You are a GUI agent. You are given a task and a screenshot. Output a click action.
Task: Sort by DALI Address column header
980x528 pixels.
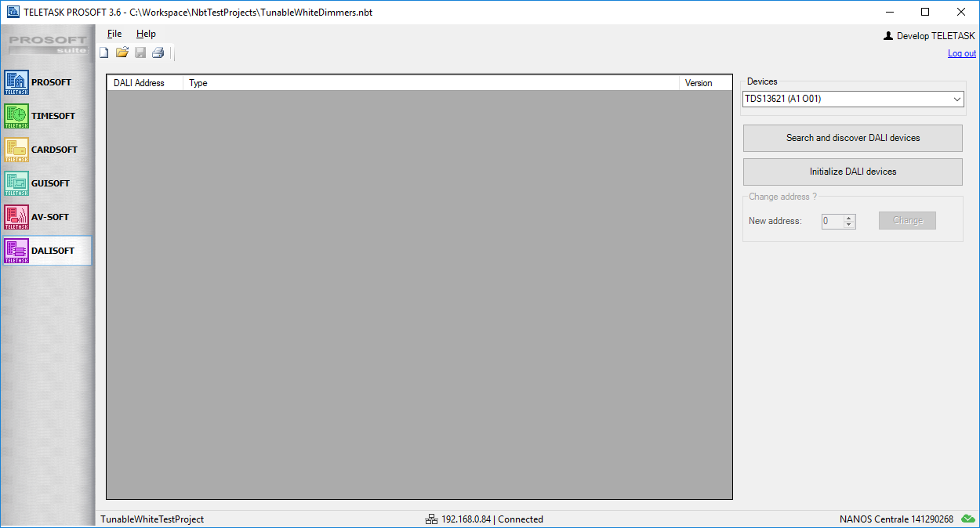tap(145, 83)
